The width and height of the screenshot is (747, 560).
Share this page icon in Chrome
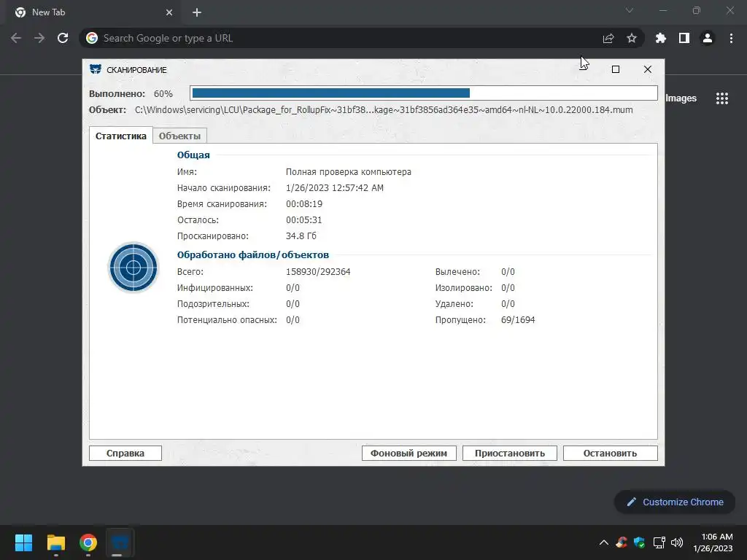pos(608,38)
